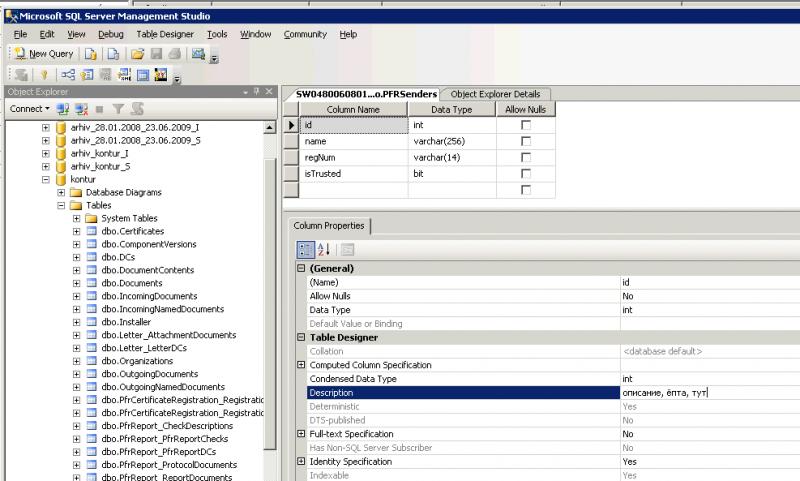
Task: Click Manage Indexes and Keys icon
Action: tap(87, 75)
